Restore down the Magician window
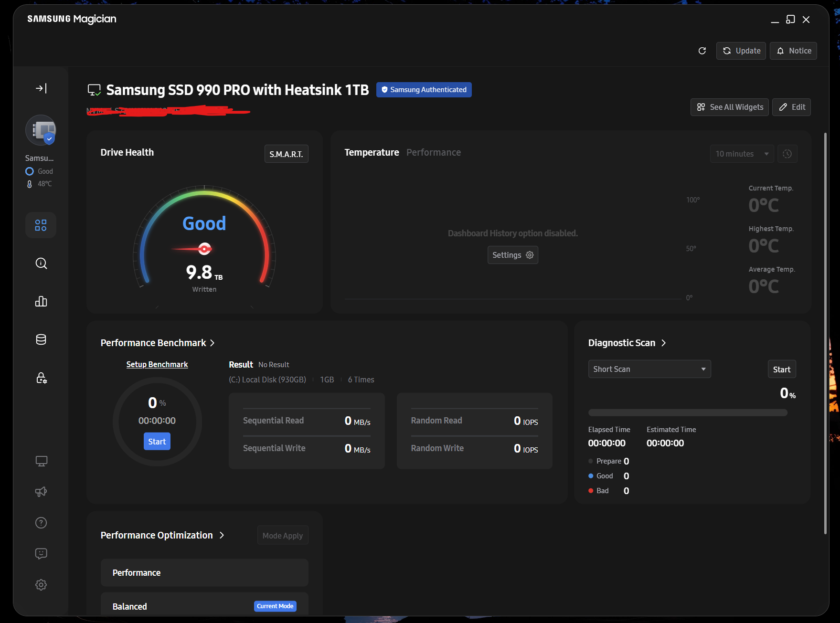 point(790,20)
